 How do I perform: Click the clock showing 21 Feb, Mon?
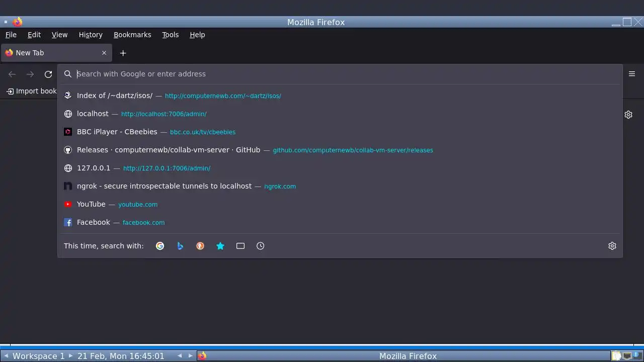(x=121, y=356)
